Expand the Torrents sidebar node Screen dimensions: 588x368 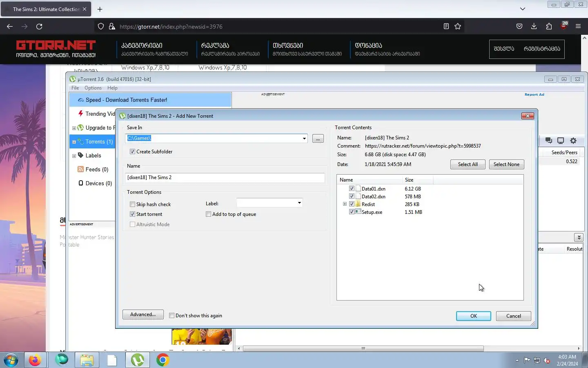coord(74,142)
